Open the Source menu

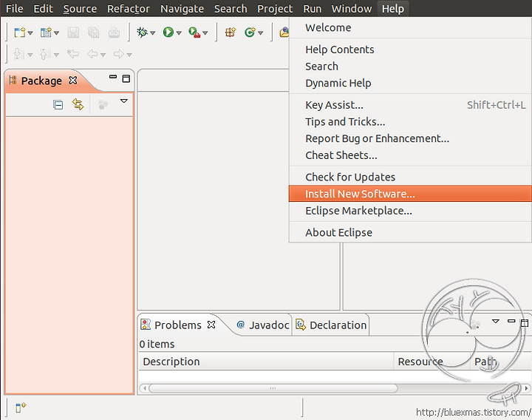[x=80, y=8]
